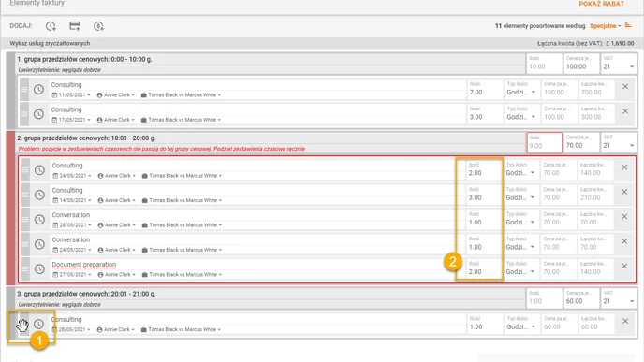Edit quantity 2.00 on Consulting 24/05/2021
This screenshot has width=644, height=362.
pyautogui.click(x=483, y=169)
